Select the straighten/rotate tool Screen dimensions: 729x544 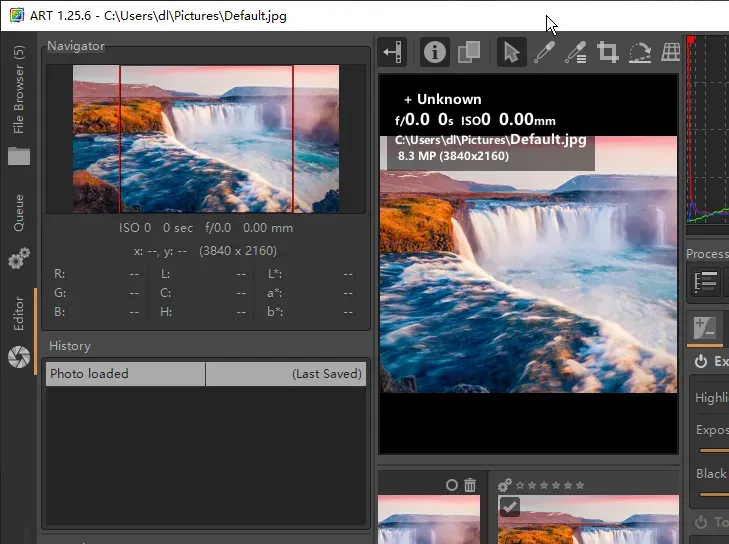640,52
